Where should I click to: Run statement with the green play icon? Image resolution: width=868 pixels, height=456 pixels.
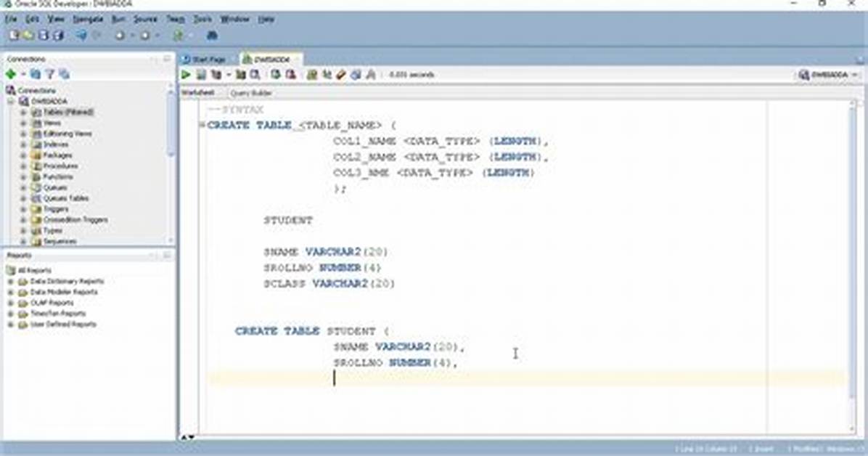186,75
